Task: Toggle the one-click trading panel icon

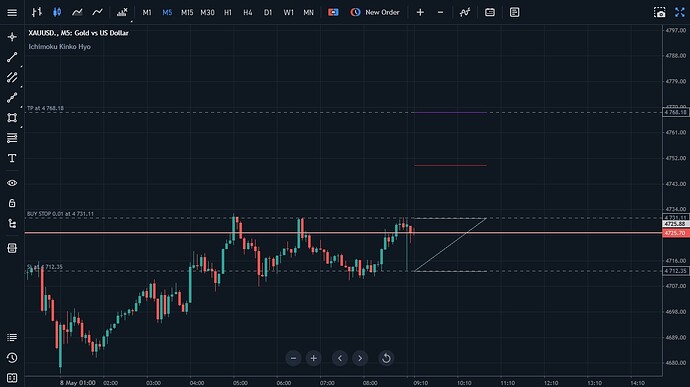Action: (x=333, y=12)
